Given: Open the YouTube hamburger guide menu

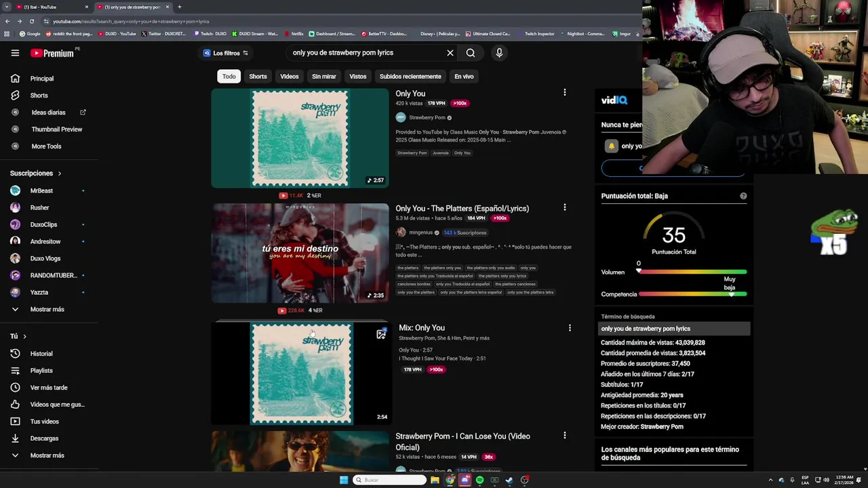Looking at the screenshot, I should 15,53.
